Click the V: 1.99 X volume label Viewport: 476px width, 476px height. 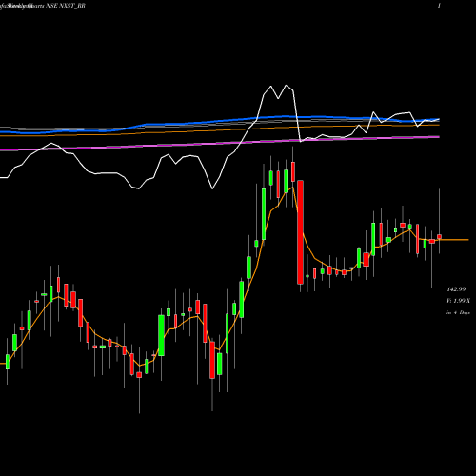(458, 301)
